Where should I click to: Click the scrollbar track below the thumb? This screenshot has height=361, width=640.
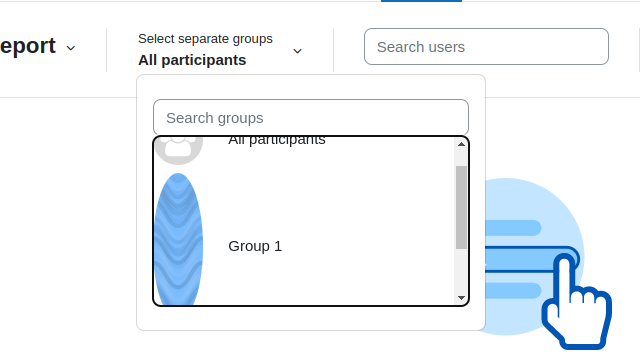461,270
